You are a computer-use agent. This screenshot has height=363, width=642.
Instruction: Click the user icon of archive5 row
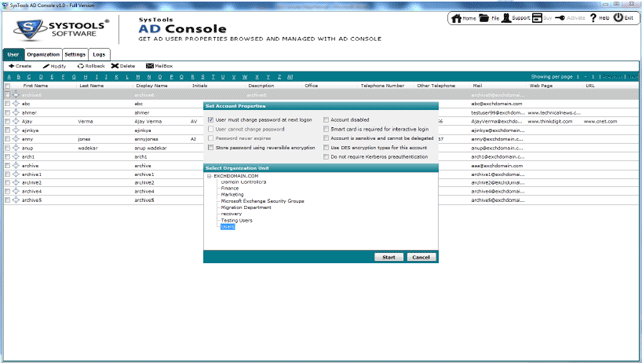click(x=16, y=200)
